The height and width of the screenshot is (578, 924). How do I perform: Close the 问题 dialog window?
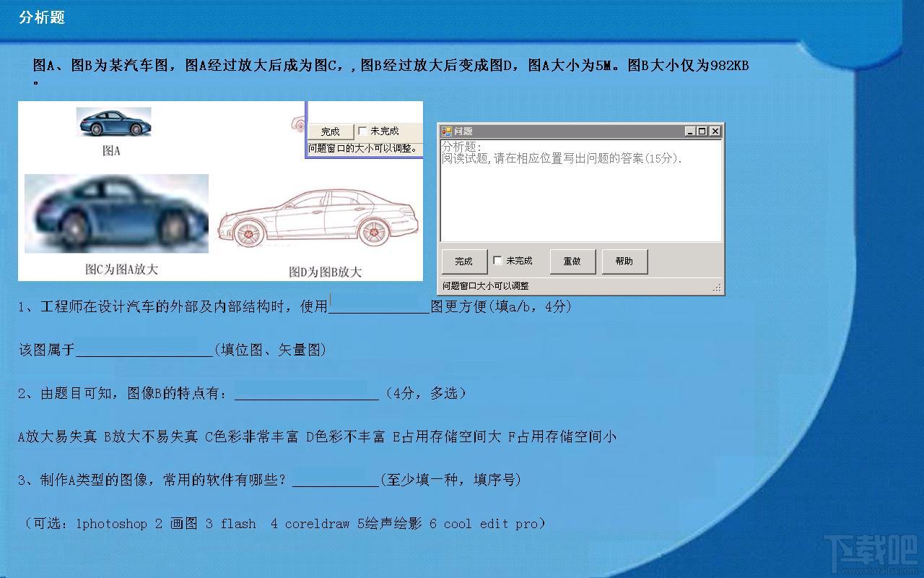tap(715, 131)
